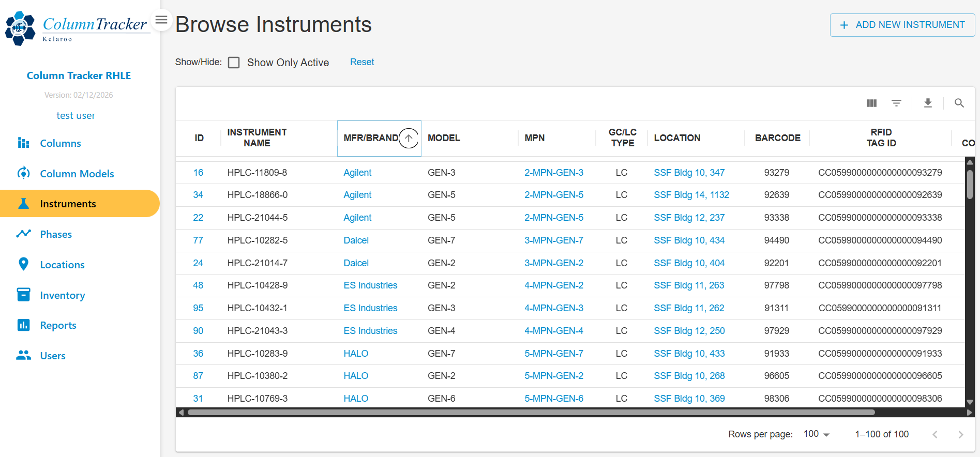Image resolution: width=980 pixels, height=457 pixels.
Task: Click the filter table icon
Action: (896, 103)
